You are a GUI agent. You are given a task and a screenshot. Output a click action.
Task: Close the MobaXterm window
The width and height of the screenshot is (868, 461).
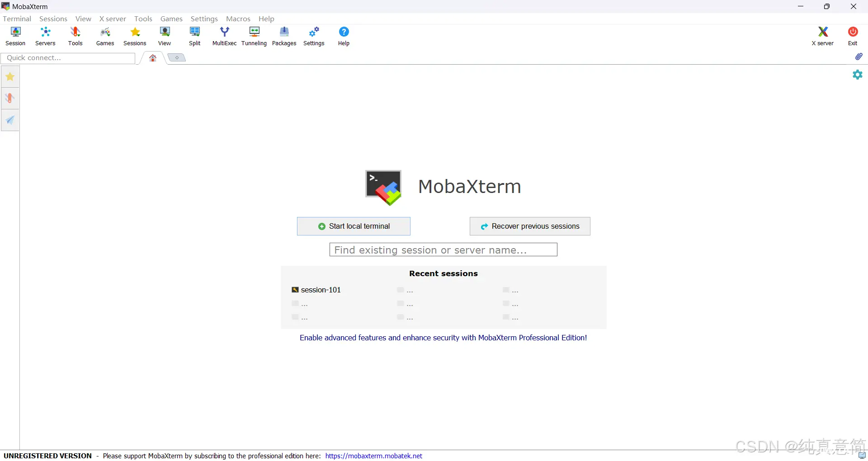pos(854,6)
